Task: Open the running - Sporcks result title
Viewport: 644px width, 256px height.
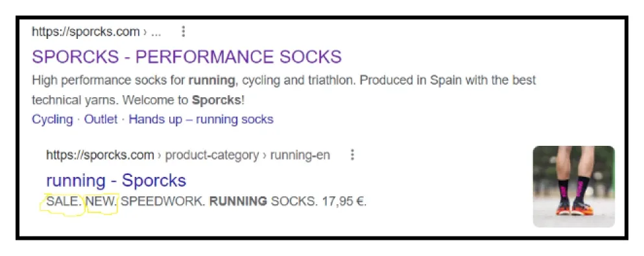Action: tap(116, 180)
